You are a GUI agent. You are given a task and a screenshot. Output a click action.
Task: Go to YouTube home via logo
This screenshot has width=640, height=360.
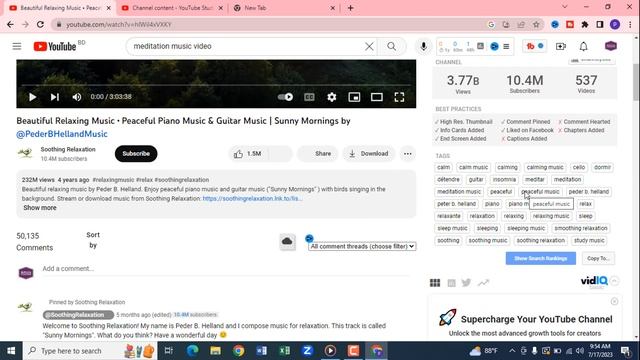click(55, 47)
